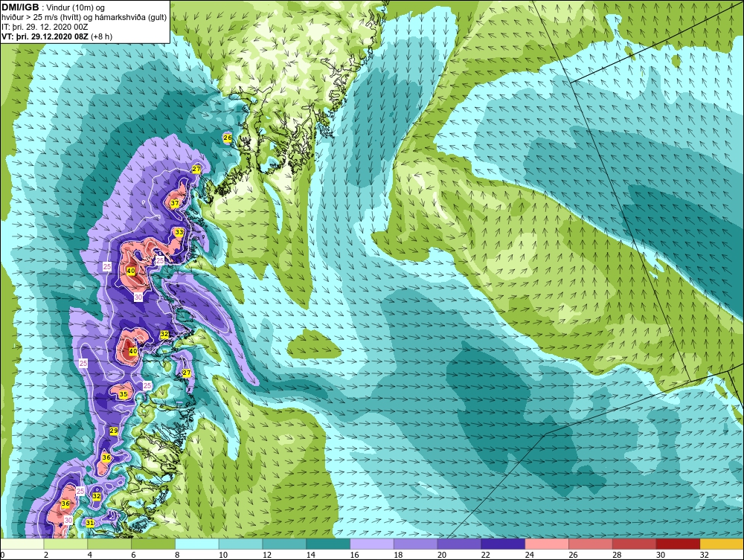Viewport: 744px width, 560px height.
Task: Pick the dark teal 14–16 legend swatch
Action: coord(328,544)
